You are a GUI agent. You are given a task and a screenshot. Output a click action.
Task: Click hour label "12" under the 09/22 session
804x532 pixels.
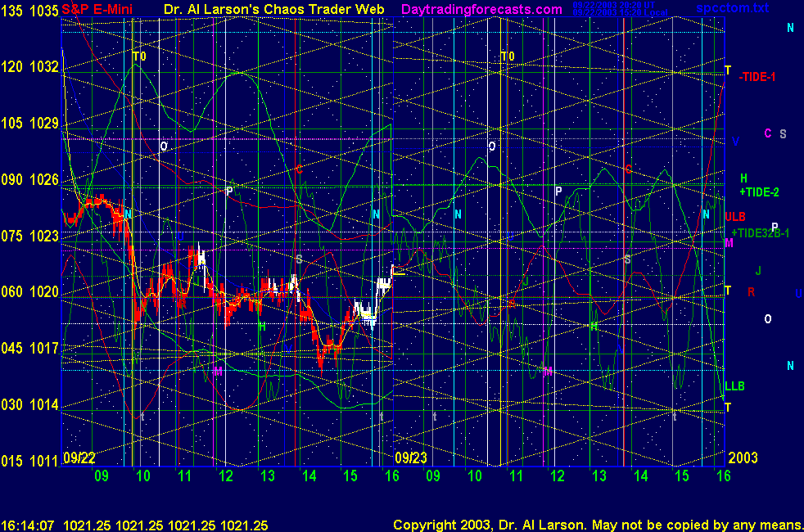coord(226,476)
